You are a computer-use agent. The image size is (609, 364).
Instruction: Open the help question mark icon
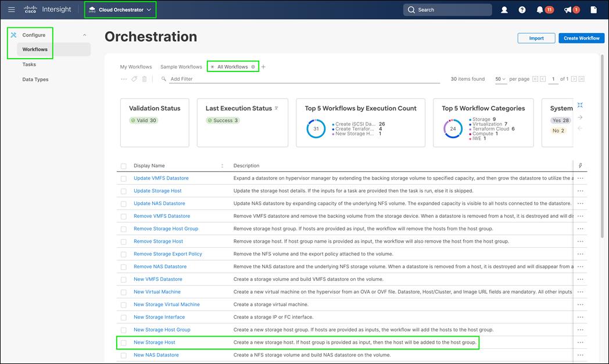(x=521, y=9)
